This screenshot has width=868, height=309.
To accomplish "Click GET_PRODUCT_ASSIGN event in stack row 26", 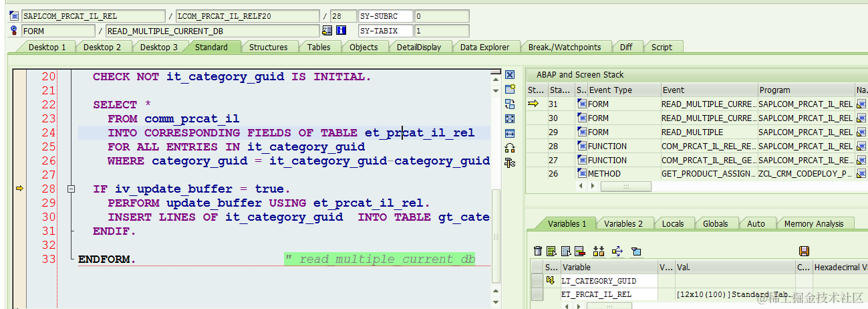I will (708, 174).
